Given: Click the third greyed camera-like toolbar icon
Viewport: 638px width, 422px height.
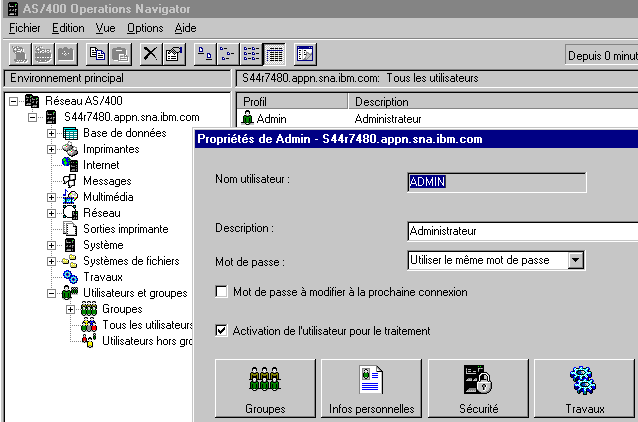Looking at the screenshot, I should tap(66, 54).
